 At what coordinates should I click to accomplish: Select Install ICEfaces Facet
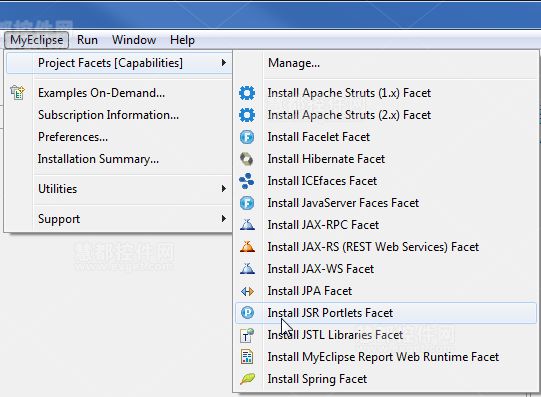(386, 181)
